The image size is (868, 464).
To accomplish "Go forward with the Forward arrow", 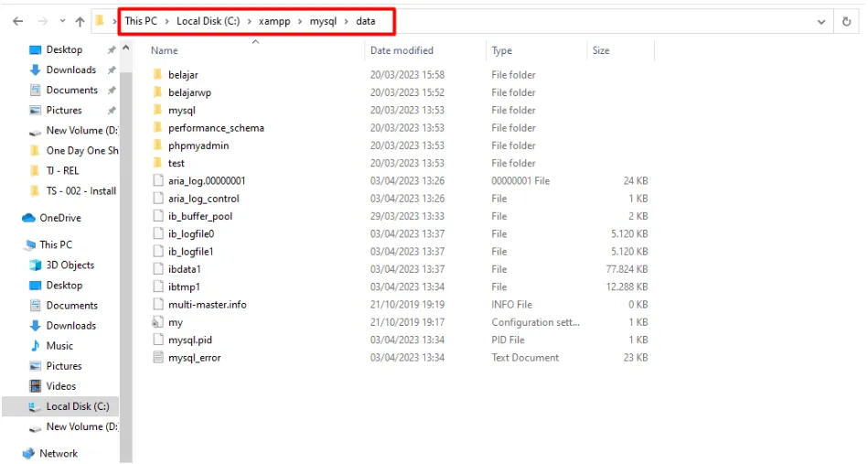I will 43,22.
